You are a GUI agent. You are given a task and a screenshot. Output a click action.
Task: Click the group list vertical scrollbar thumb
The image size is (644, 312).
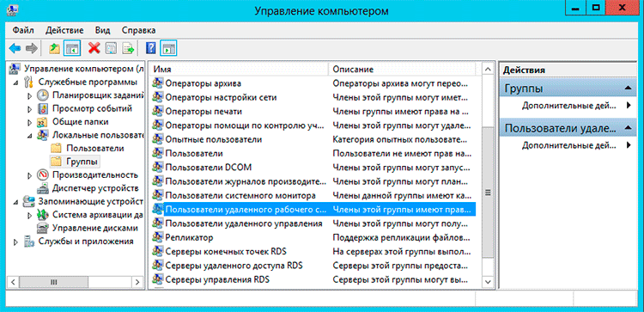pyautogui.click(x=488, y=192)
